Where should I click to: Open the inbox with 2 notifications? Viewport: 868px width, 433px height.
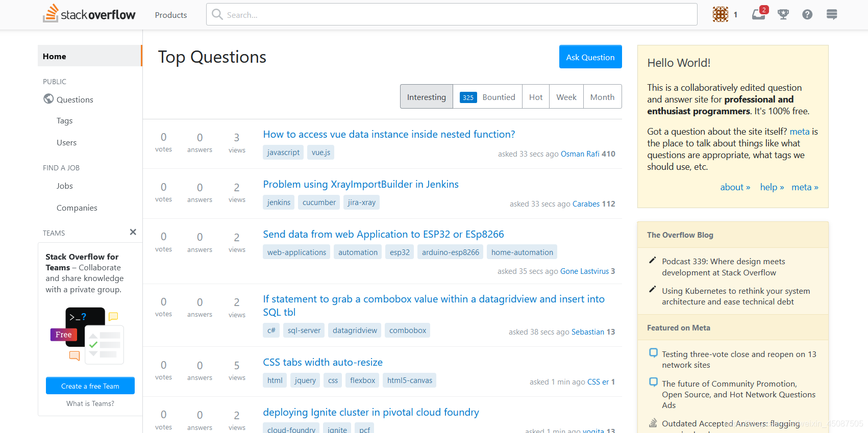759,14
